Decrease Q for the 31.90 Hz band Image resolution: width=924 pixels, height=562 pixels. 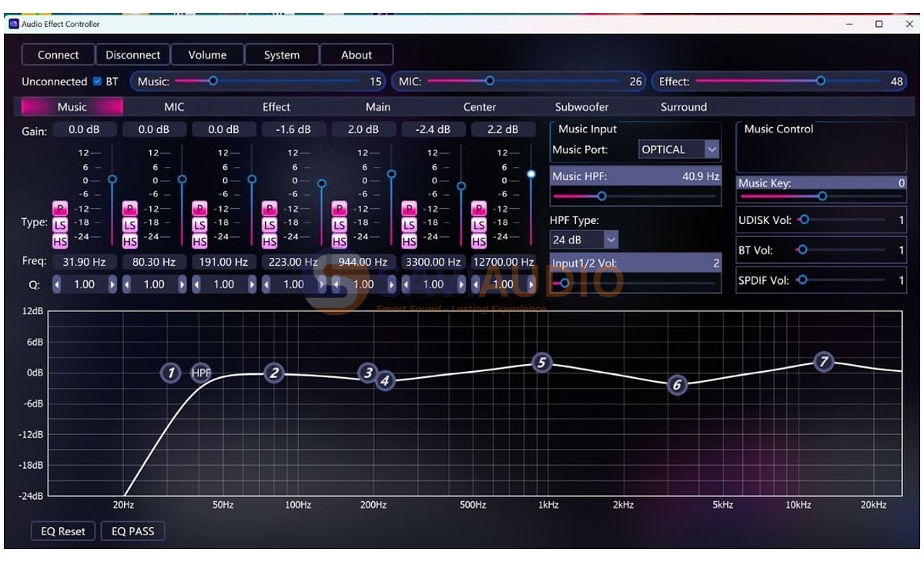[x=56, y=285]
